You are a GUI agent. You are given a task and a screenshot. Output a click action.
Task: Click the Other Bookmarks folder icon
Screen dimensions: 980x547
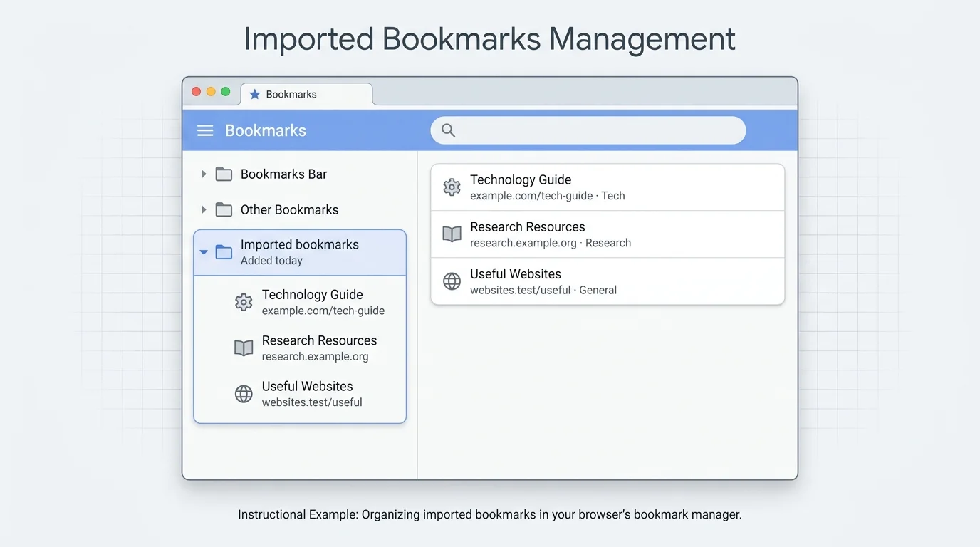pos(224,209)
